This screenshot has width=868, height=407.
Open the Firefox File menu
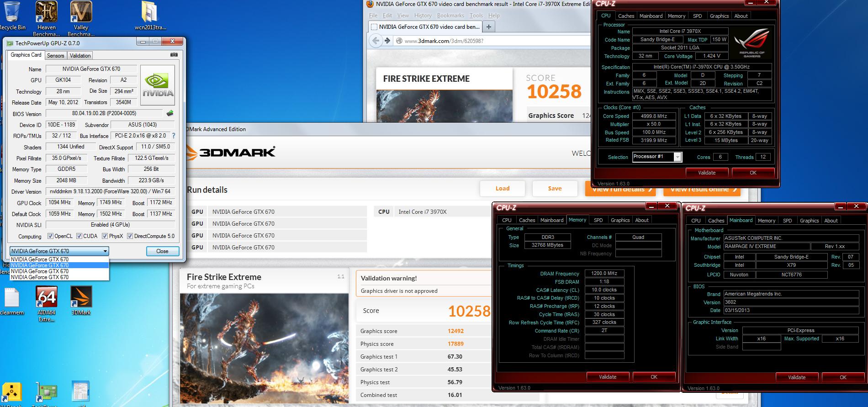coord(373,16)
